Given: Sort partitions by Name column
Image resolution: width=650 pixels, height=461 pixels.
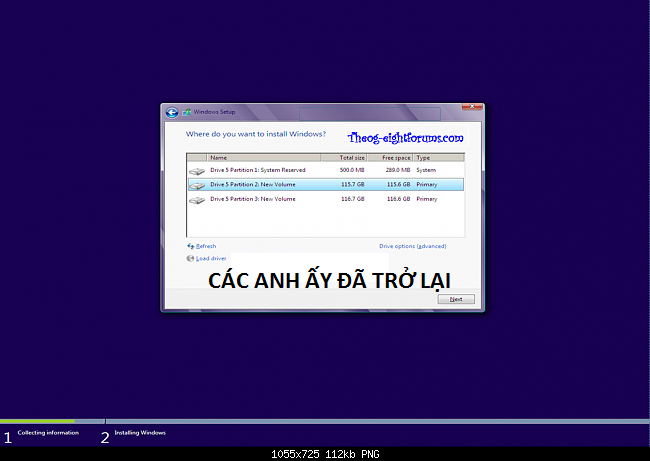Looking at the screenshot, I should tap(264, 158).
